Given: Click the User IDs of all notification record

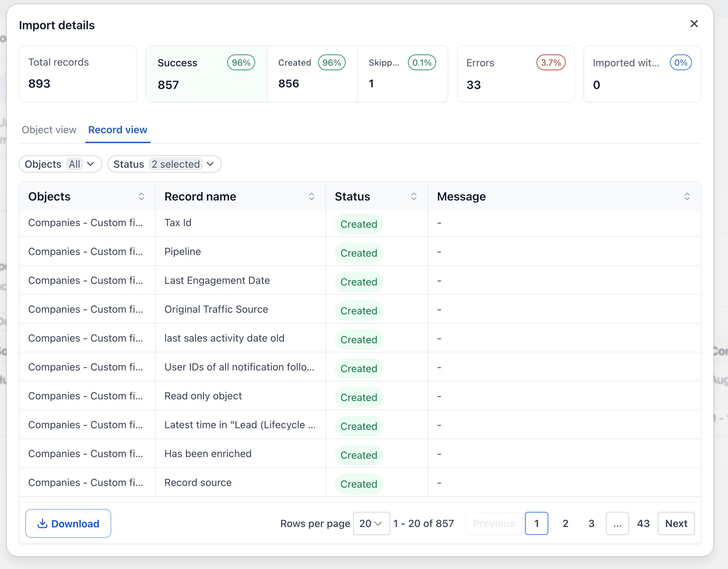Looking at the screenshot, I should click(x=239, y=367).
